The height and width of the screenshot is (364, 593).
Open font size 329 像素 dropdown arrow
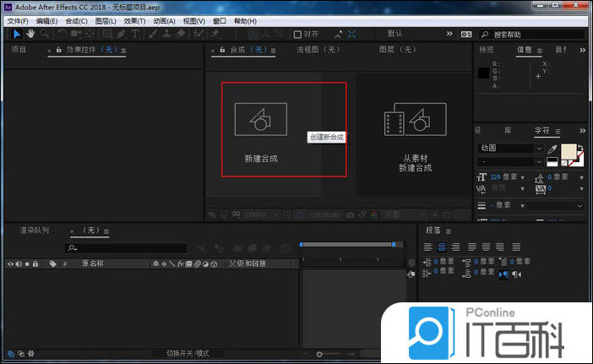coord(523,177)
